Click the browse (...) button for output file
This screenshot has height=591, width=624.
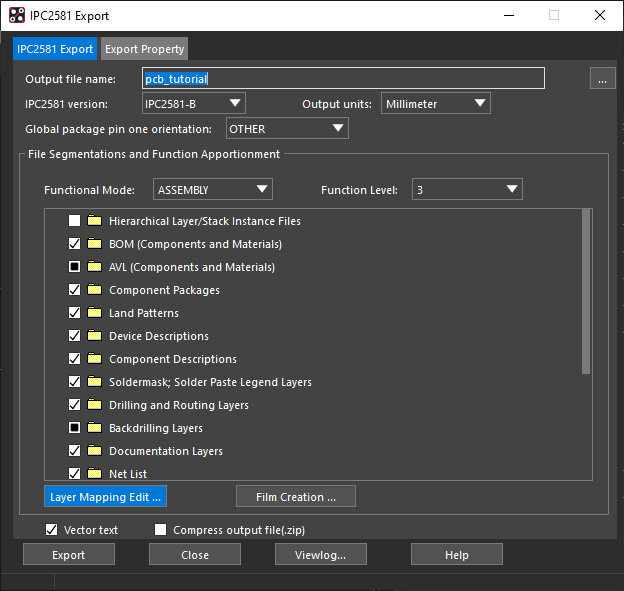pos(603,78)
